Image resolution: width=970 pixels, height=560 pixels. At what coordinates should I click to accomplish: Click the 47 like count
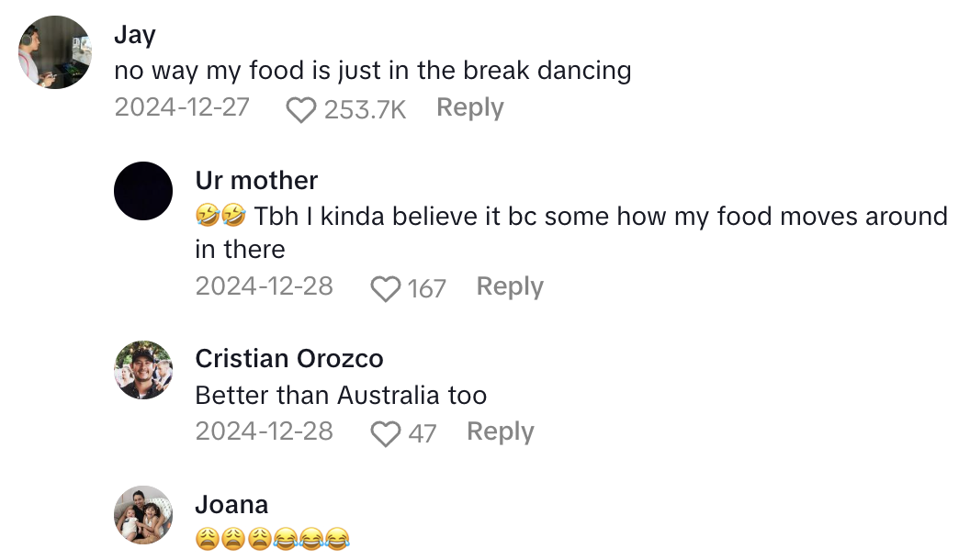point(422,433)
